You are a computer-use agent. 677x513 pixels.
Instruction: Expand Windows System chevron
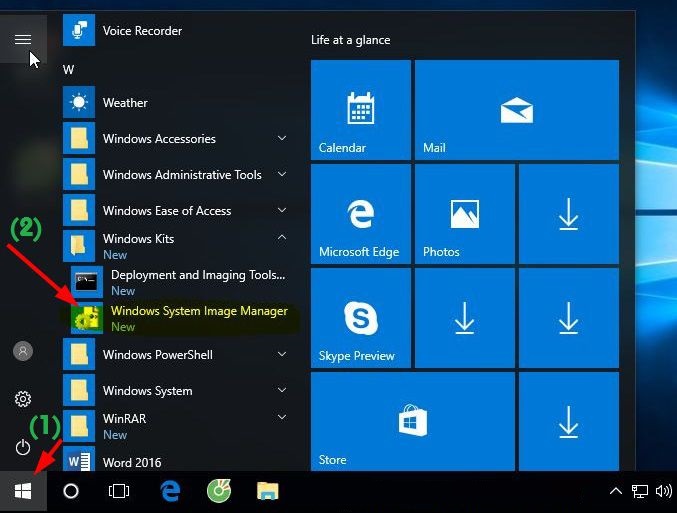282,390
